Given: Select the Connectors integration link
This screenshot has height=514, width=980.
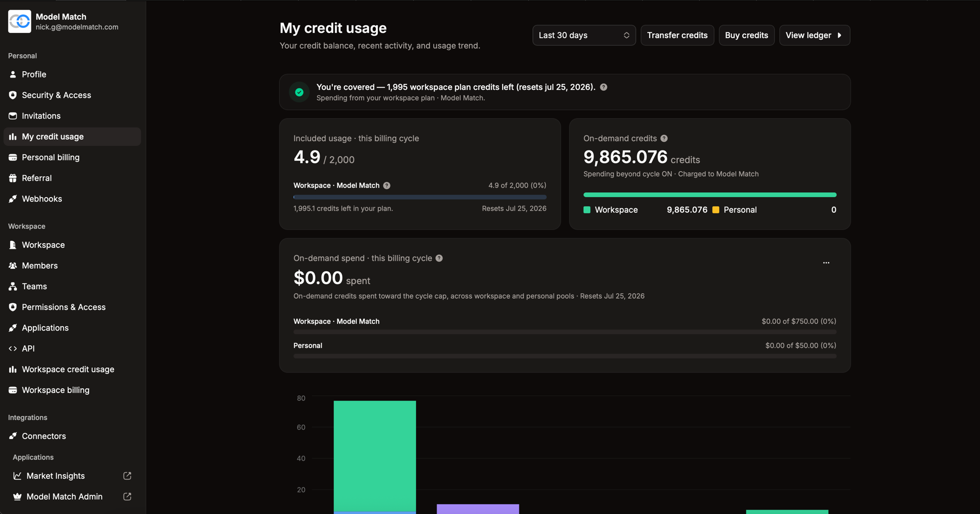Looking at the screenshot, I should [73, 436].
